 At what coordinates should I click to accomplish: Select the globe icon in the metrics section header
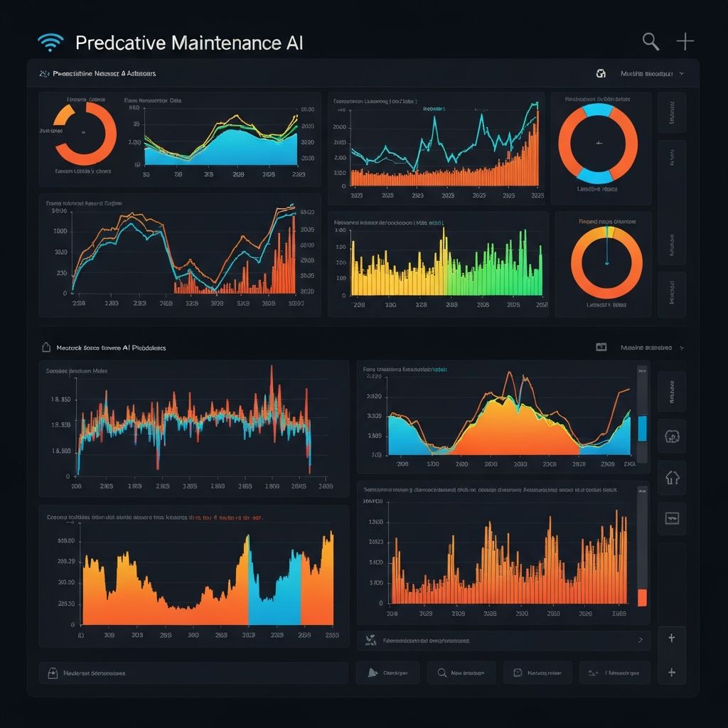(601, 73)
